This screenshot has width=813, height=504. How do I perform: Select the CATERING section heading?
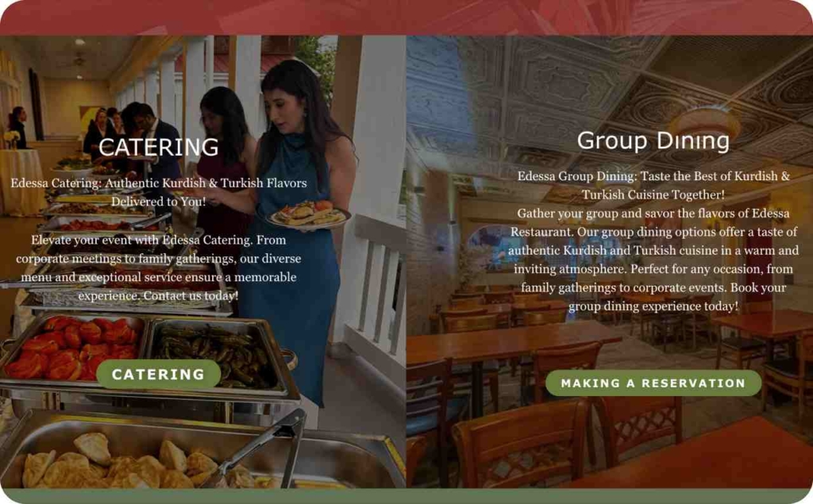pos(158,148)
